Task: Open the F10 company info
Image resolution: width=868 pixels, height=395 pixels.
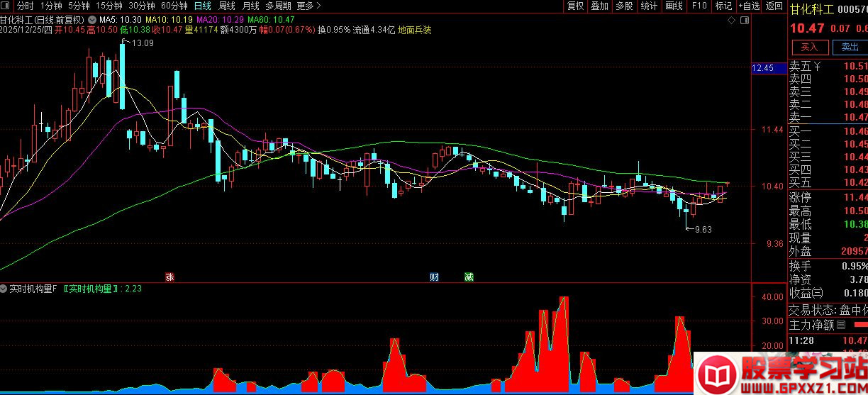Action: point(699,6)
